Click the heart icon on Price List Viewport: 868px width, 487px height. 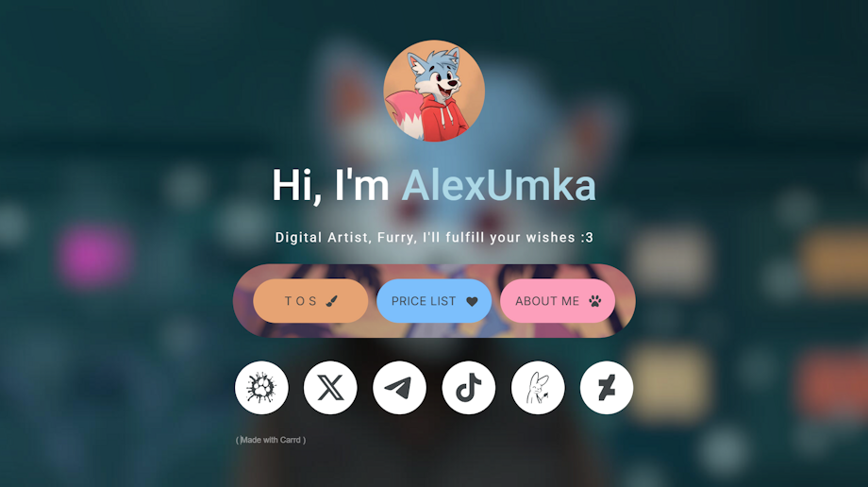coord(472,301)
